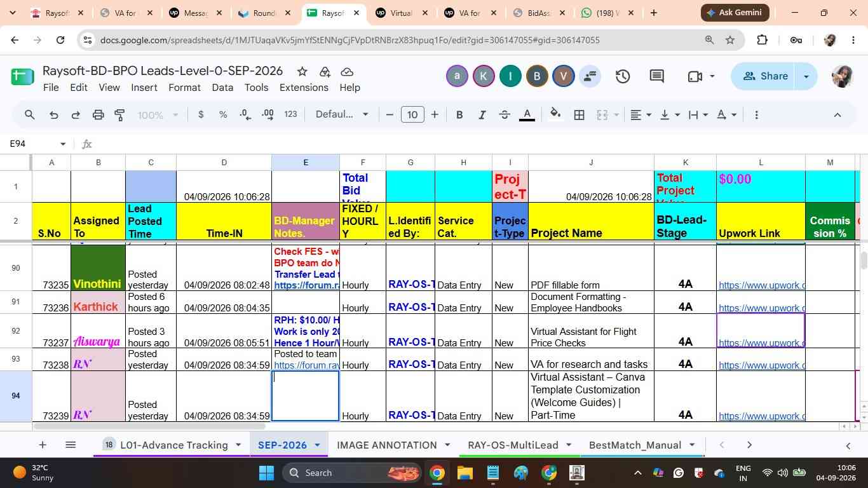Screen dimensions: 868x488
Task: Toggle bold formatting
Action: (x=459, y=115)
